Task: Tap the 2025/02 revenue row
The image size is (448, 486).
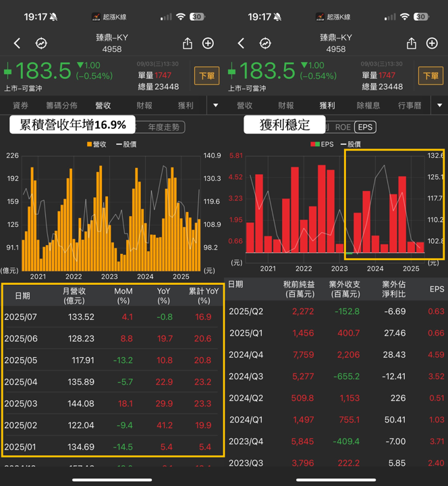Action: tap(112, 425)
